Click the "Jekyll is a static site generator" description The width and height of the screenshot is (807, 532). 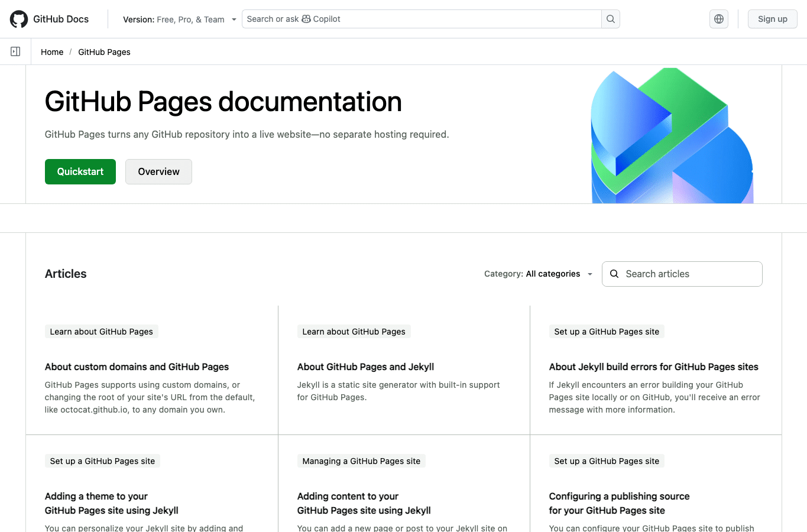398,391
